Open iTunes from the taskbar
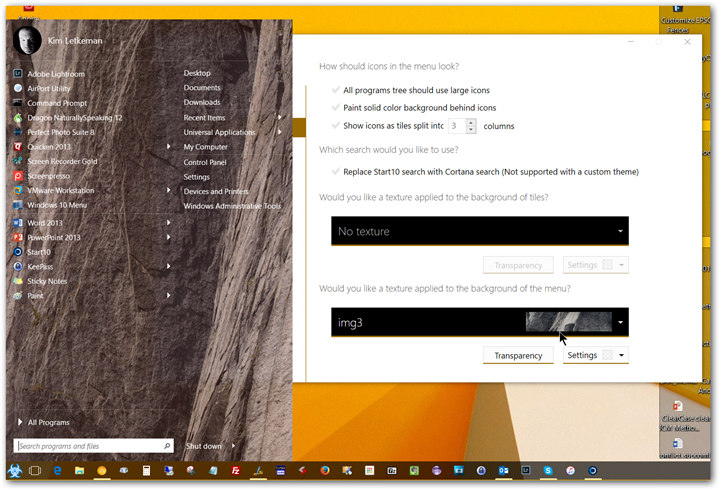Screen dimensions: 720x490 pyautogui.click(x=570, y=471)
